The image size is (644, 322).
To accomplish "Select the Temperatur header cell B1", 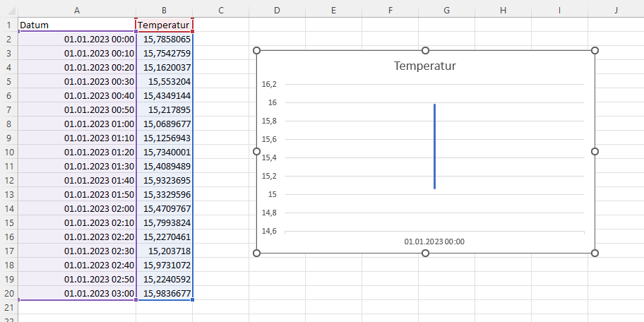I will coord(164,25).
